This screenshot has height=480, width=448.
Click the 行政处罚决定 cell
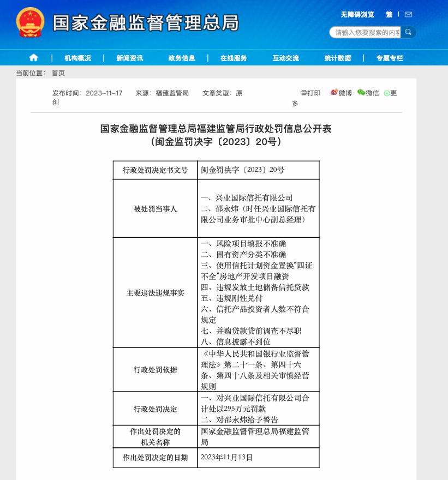[x=156, y=409]
